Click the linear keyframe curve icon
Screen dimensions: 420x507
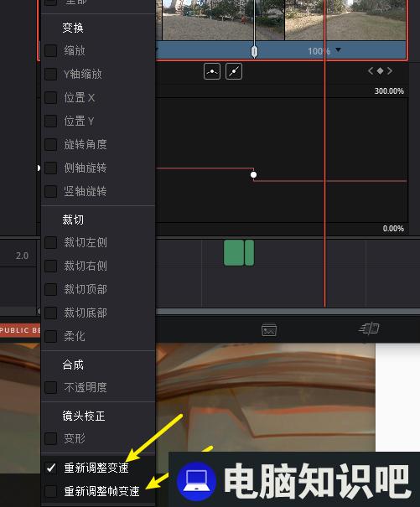(234, 71)
